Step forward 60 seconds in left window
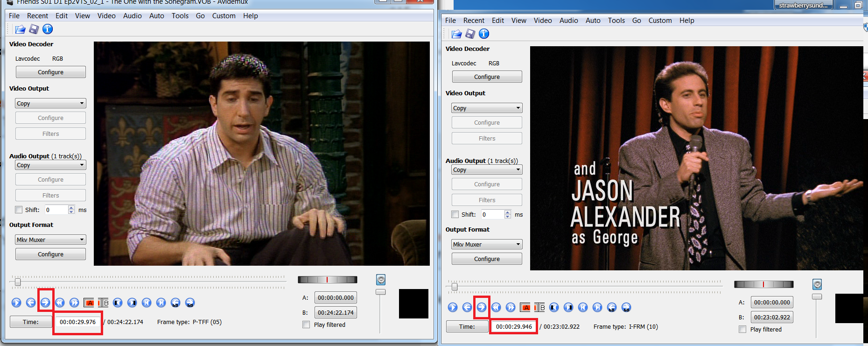This screenshot has width=868, height=346. click(190, 303)
